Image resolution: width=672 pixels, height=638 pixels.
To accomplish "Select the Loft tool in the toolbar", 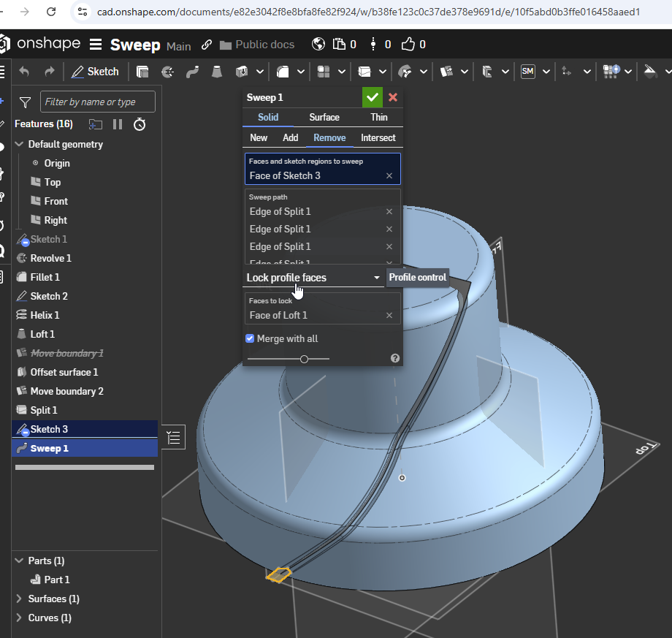I will click(x=216, y=72).
